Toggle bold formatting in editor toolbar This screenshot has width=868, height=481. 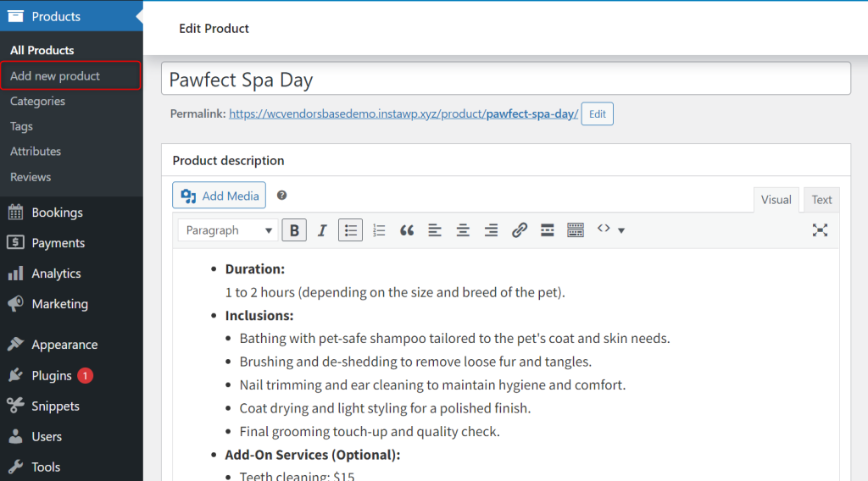294,230
